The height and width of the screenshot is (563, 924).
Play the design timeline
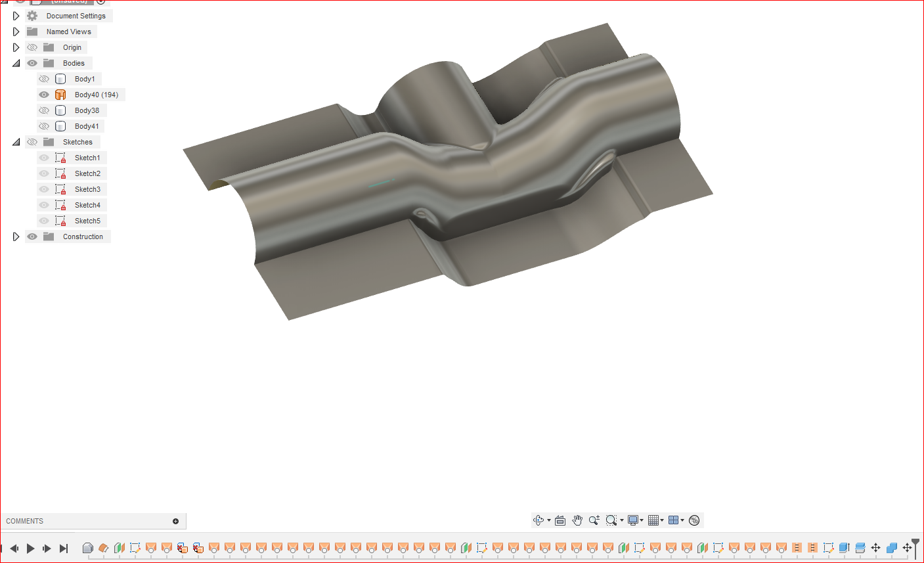pyautogui.click(x=30, y=549)
